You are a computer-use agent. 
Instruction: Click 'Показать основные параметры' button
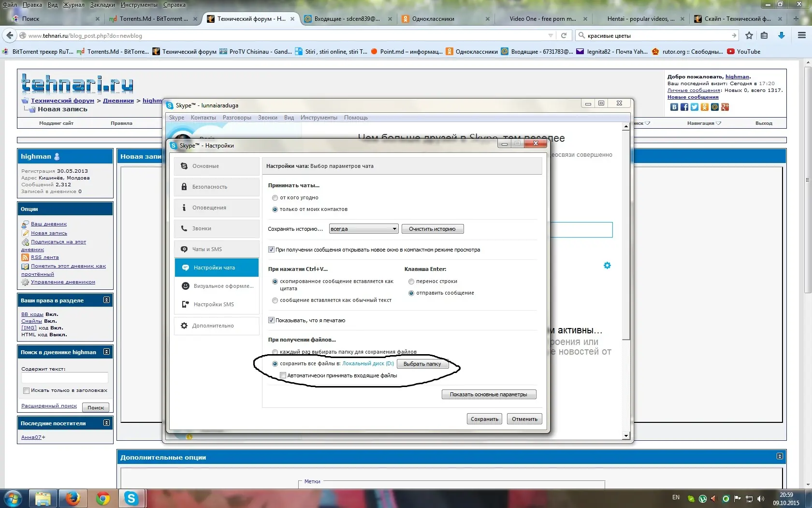pyautogui.click(x=489, y=394)
